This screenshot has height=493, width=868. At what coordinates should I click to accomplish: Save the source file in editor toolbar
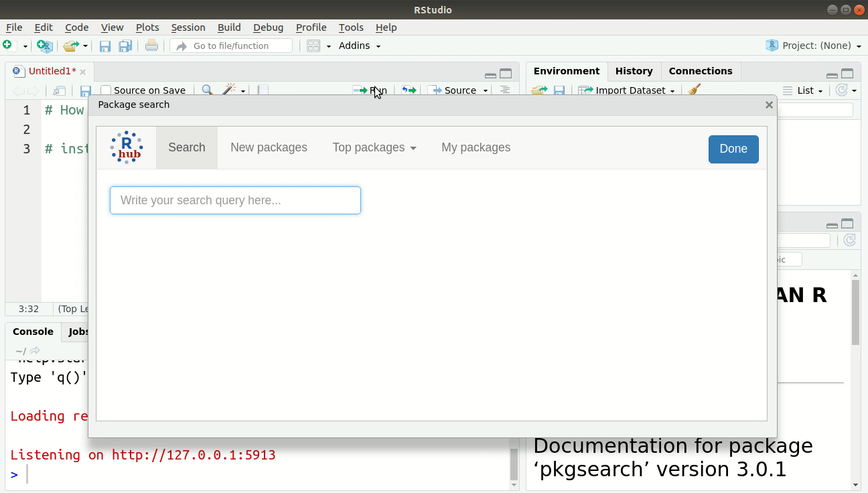click(x=85, y=90)
